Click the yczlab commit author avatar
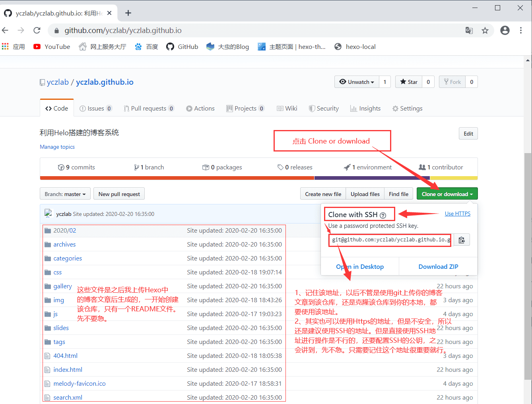 pyautogui.click(x=49, y=214)
